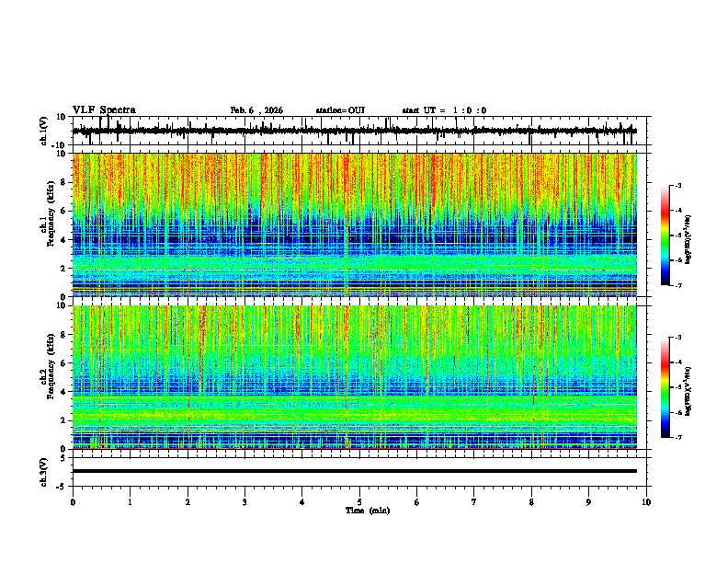
Task: Click the "-7" label on ch.2 colorbar
Action: coord(677,437)
